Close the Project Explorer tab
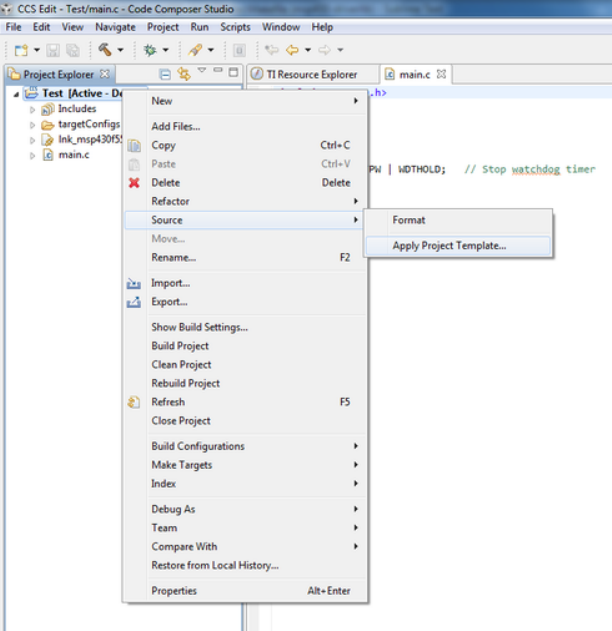The width and height of the screenshot is (612, 631). pos(105,74)
